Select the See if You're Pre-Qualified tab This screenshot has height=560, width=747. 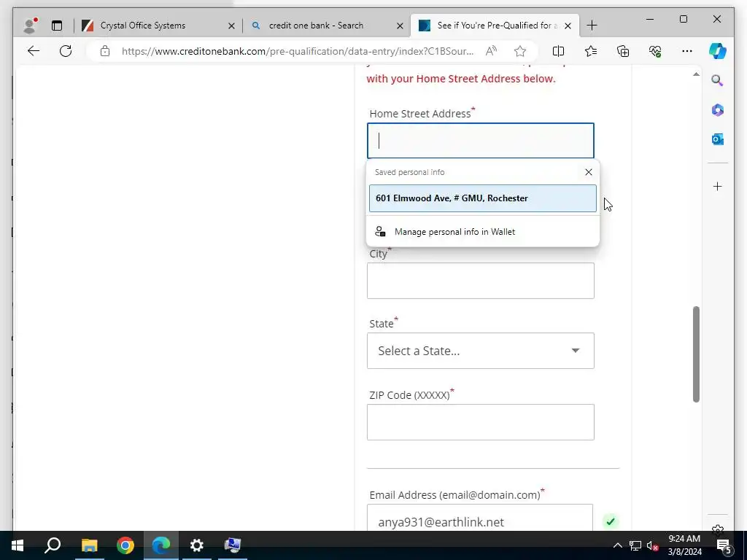tap(493, 26)
